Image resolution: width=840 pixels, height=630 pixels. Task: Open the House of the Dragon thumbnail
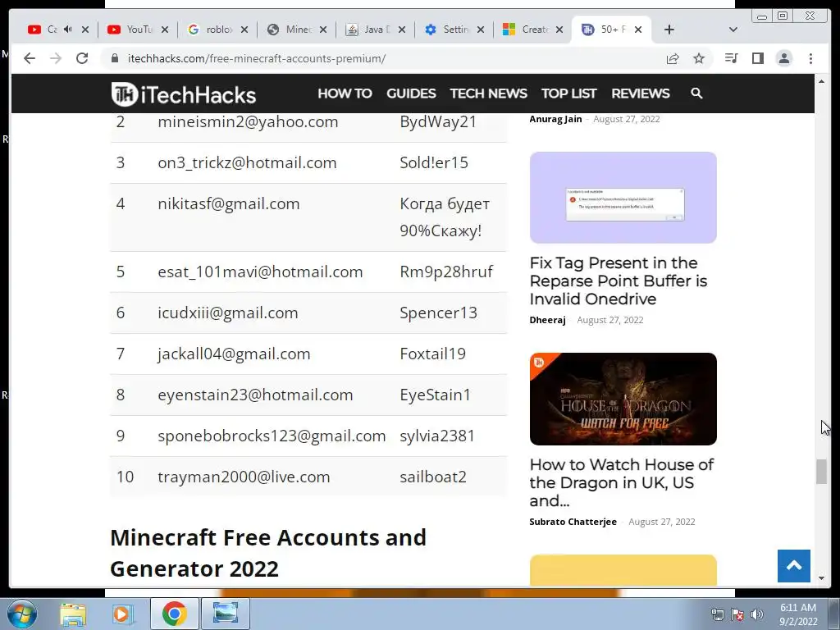click(x=623, y=399)
